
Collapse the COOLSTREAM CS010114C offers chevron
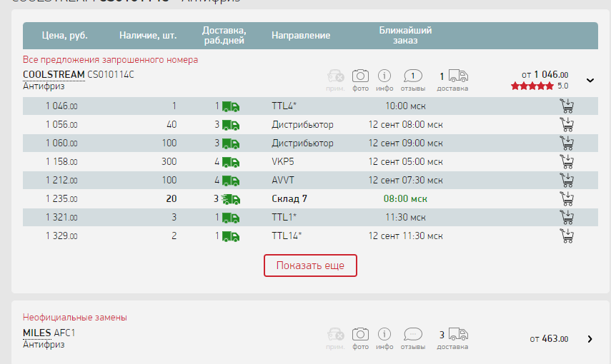point(590,80)
